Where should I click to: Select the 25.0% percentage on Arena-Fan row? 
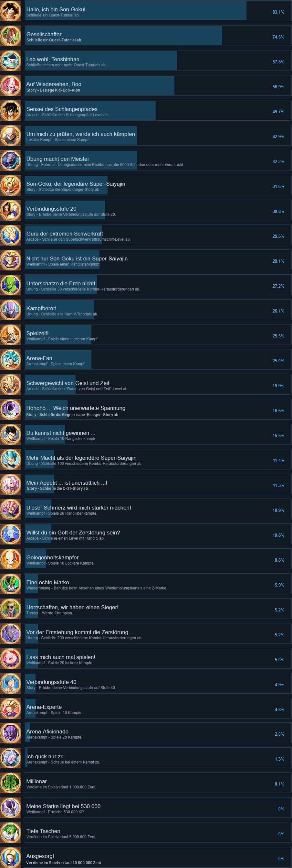[x=278, y=361]
